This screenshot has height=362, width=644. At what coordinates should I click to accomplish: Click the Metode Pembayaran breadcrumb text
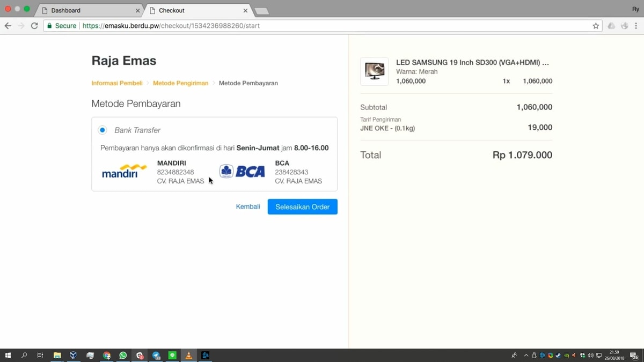[x=248, y=83]
